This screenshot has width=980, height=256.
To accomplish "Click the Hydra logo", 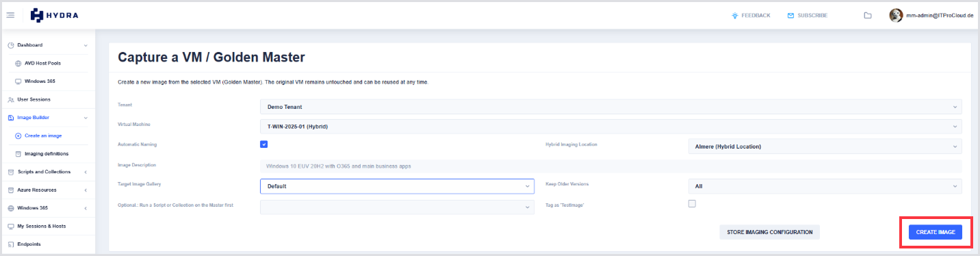I will click(54, 15).
